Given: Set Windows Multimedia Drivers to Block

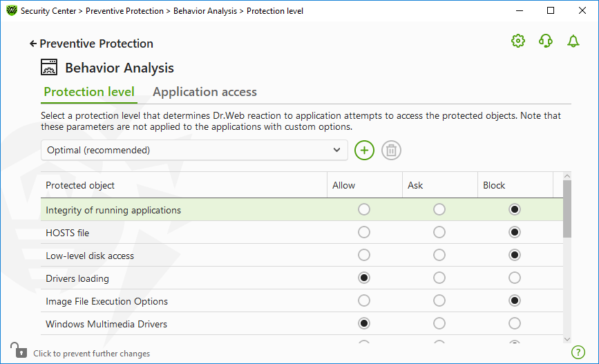Looking at the screenshot, I should click(514, 323).
